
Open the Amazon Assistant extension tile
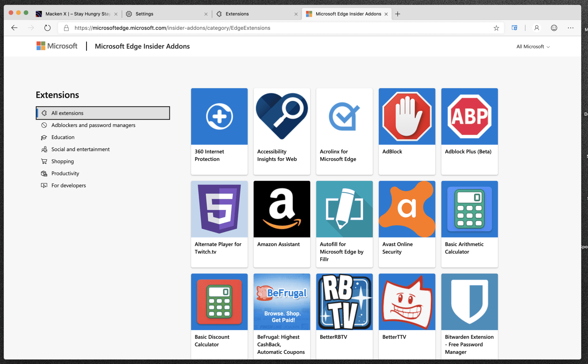pyautogui.click(x=282, y=209)
